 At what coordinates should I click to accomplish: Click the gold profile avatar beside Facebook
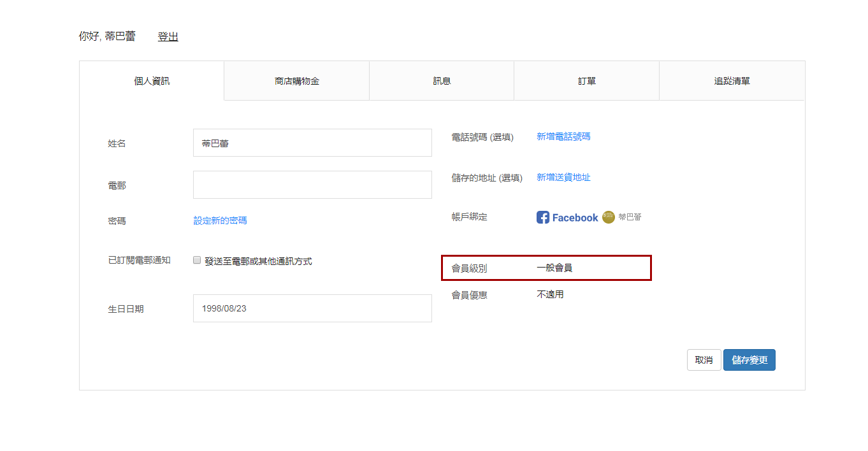(x=609, y=217)
